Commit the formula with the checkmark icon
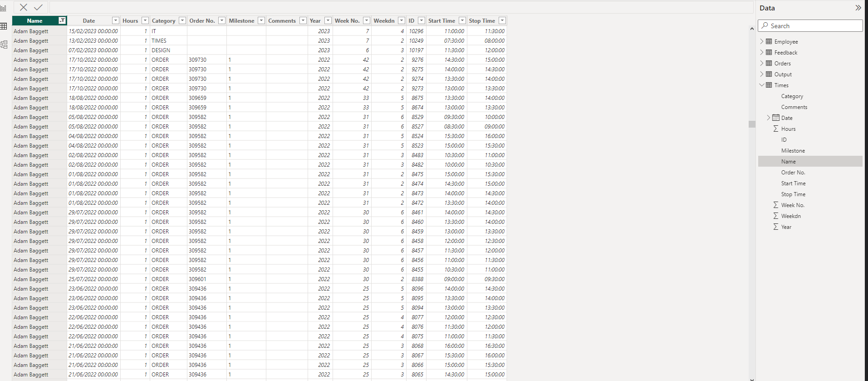 39,7
